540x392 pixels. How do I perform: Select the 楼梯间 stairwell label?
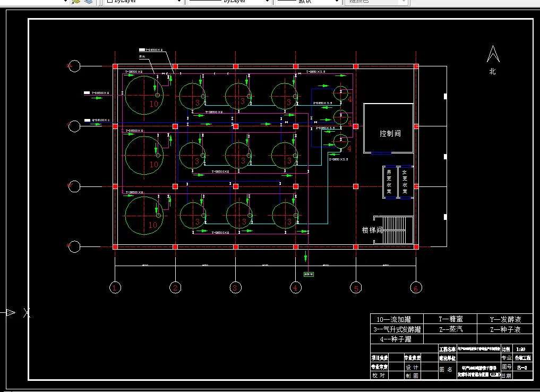(x=372, y=230)
